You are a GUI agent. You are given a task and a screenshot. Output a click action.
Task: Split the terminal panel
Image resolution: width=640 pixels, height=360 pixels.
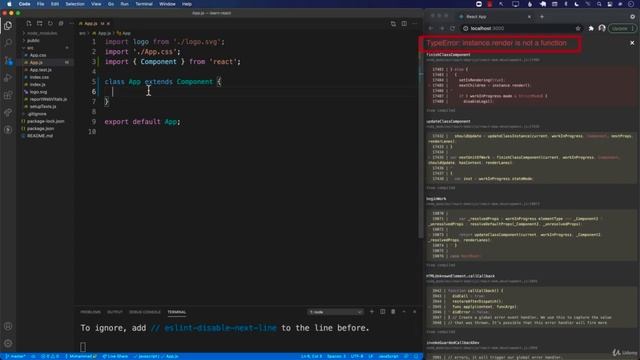click(382, 312)
